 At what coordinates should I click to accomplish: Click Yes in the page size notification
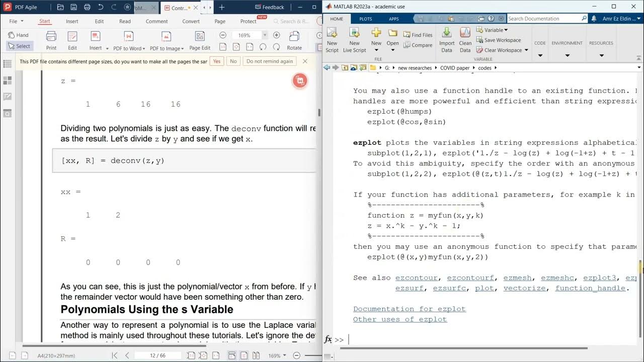click(216, 61)
